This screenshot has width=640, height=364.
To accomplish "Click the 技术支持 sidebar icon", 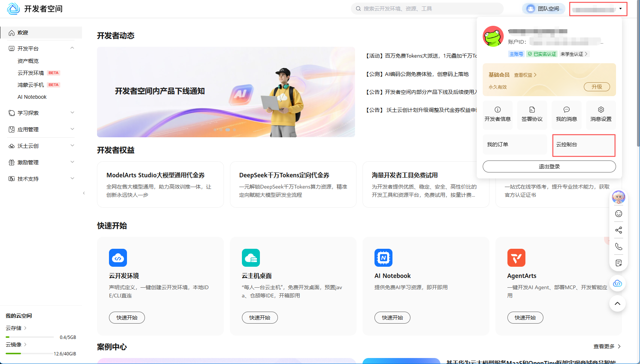I will [x=12, y=179].
